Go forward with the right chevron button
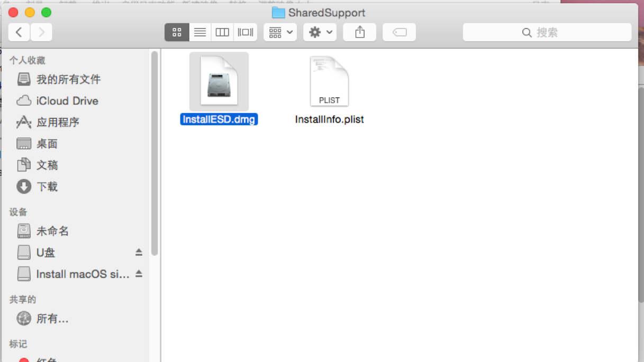644x362 pixels. (41, 32)
